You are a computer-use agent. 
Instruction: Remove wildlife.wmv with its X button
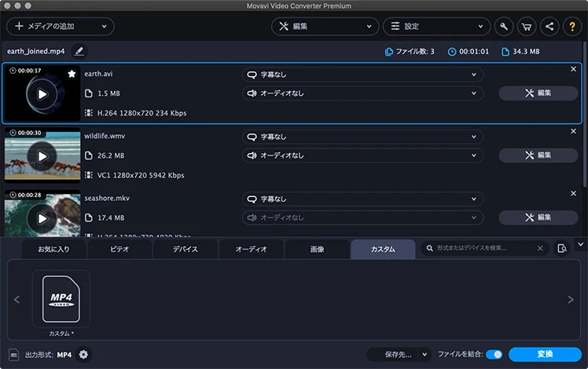pyautogui.click(x=573, y=131)
